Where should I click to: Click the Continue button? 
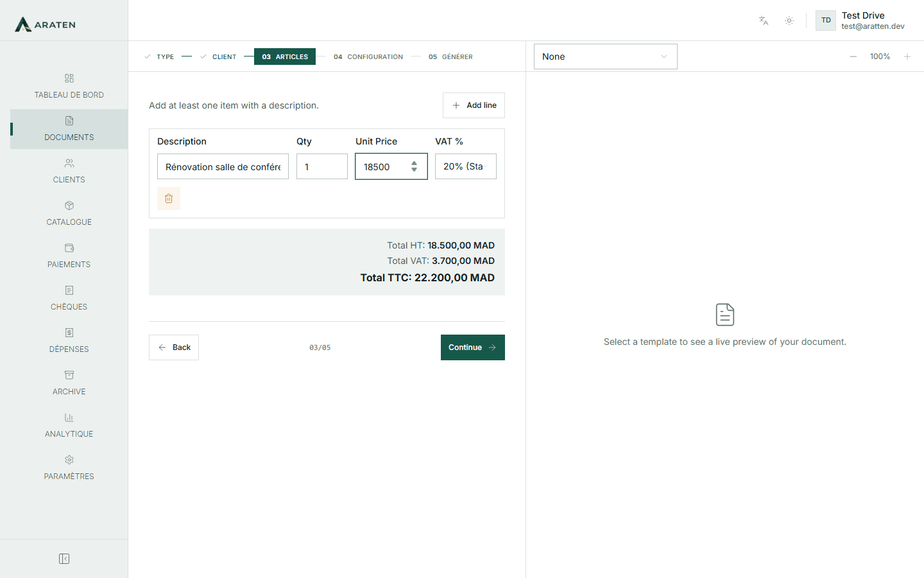coord(473,347)
